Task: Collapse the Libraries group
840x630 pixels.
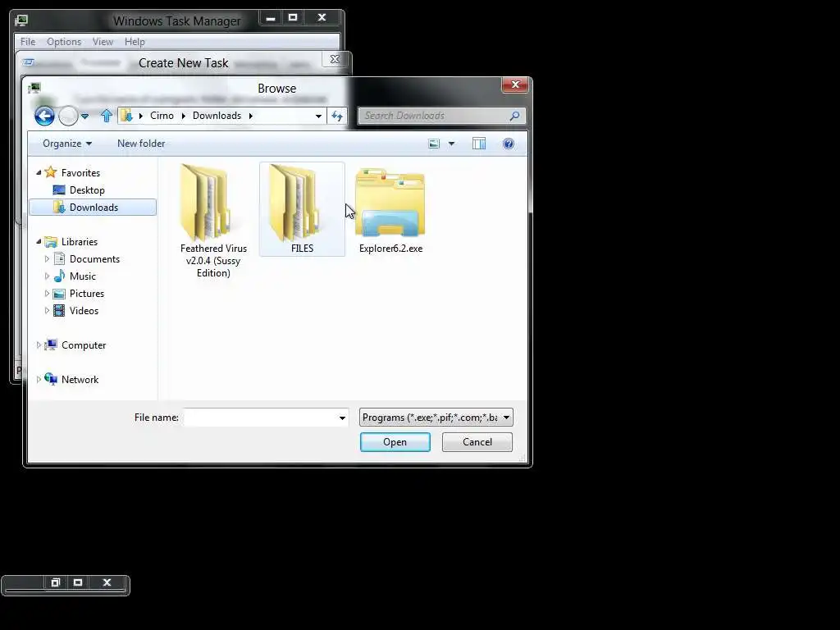Action: [39, 242]
